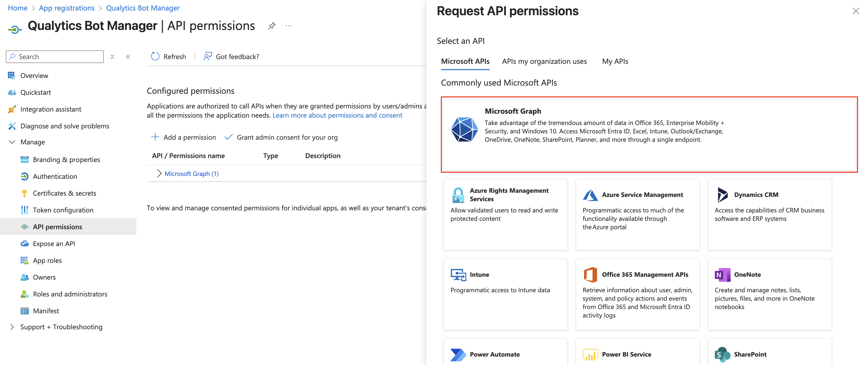Click the App roles grid icon
The height and width of the screenshot is (365, 868).
(x=25, y=260)
